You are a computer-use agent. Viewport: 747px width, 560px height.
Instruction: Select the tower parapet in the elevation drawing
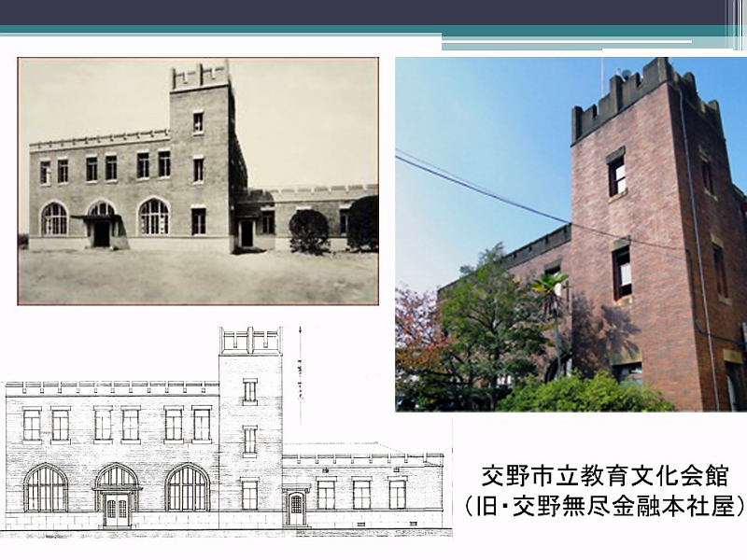click(250, 340)
